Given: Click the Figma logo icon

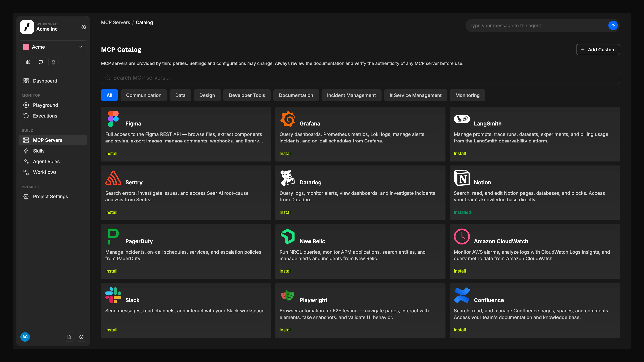Looking at the screenshot, I should [x=113, y=119].
